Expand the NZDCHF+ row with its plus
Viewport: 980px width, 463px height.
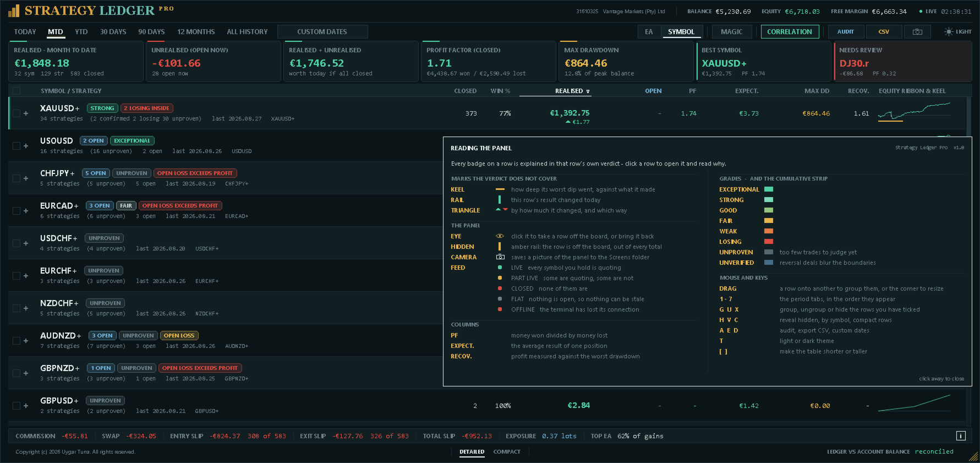[x=26, y=308]
